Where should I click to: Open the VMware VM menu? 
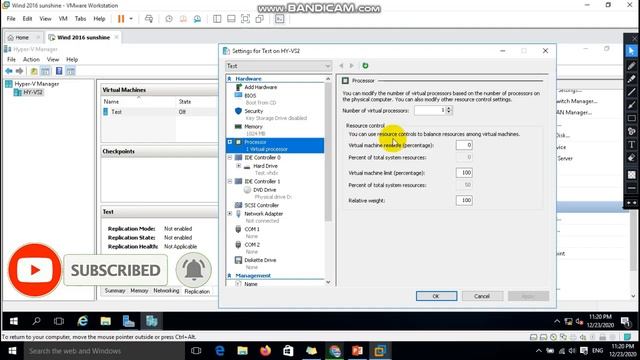click(63, 19)
